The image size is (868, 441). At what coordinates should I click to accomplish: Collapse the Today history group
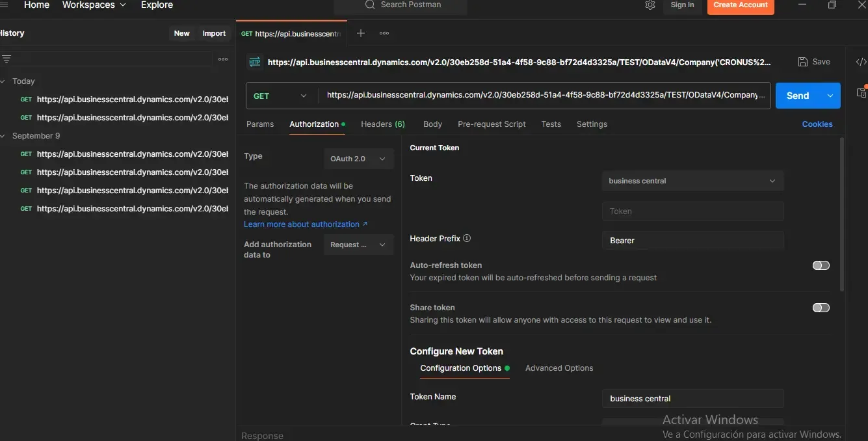pyautogui.click(x=3, y=81)
